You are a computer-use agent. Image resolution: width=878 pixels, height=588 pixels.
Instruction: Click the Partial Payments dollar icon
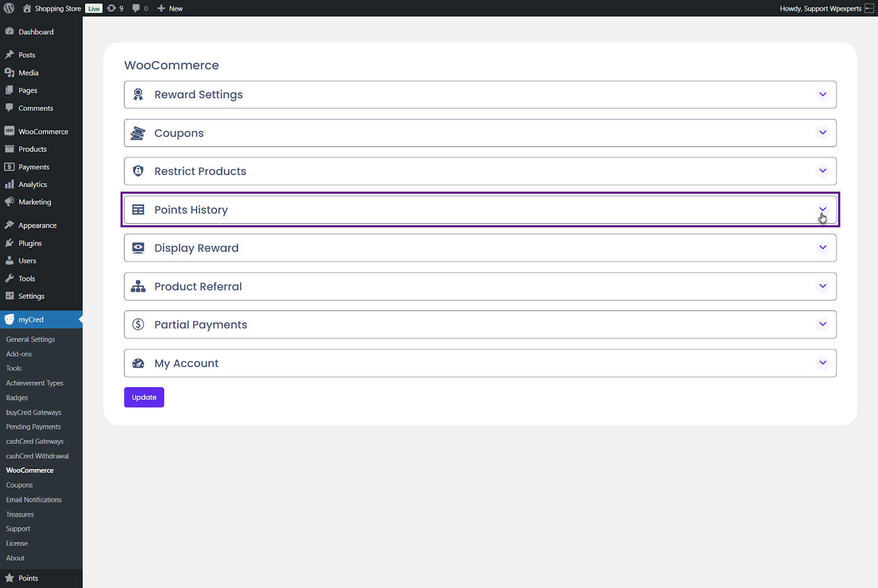pyautogui.click(x=138, y=325)
